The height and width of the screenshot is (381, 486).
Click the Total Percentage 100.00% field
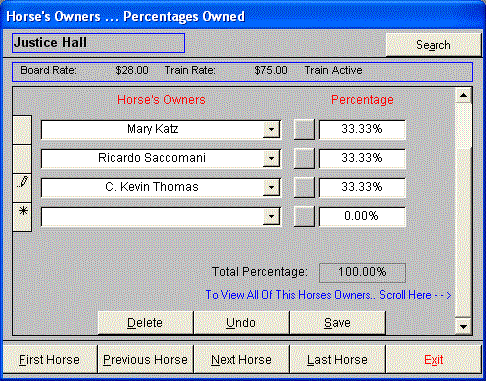click(x=362, y=273)
